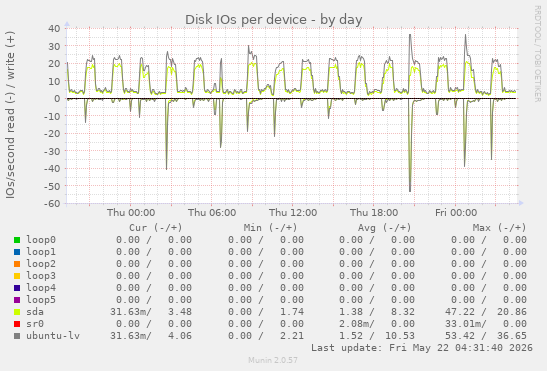
Task: Click the 40 value on the y-axis
Action: click(54, 28)
